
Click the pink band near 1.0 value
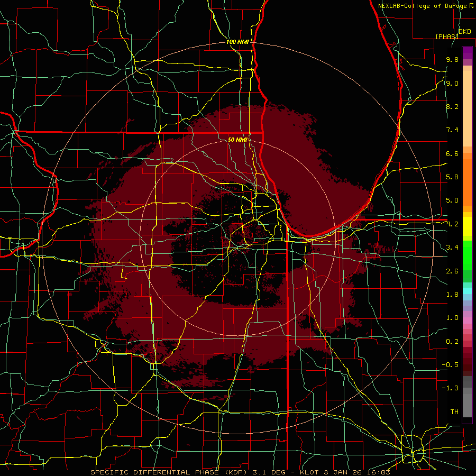click(x=467, y=321)
